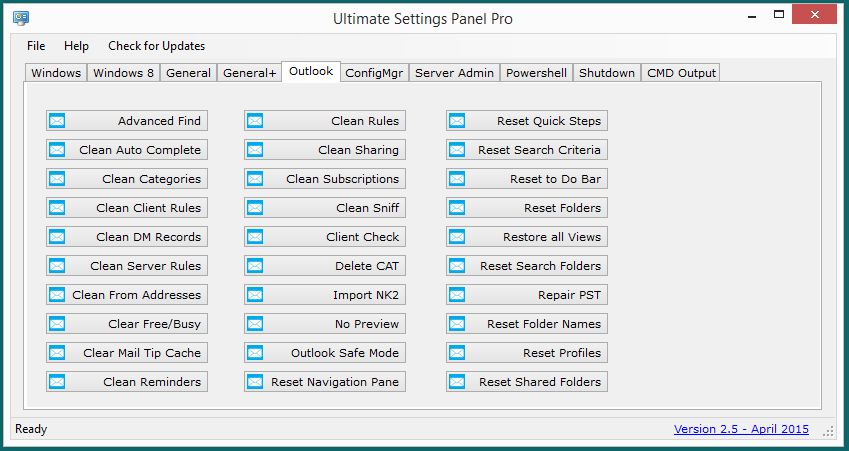Click the Ready status text
This screenshot has height=451, width=849.
point(31,429)
